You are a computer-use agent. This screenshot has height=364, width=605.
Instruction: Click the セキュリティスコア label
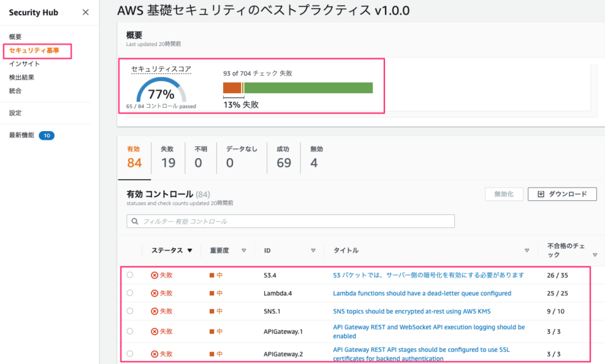161,69
